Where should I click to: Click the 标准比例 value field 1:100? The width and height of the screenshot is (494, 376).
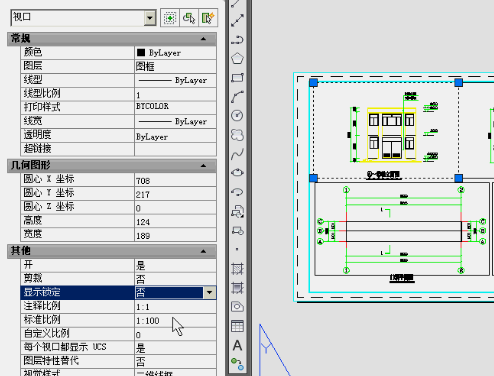(x=175, y=320)
